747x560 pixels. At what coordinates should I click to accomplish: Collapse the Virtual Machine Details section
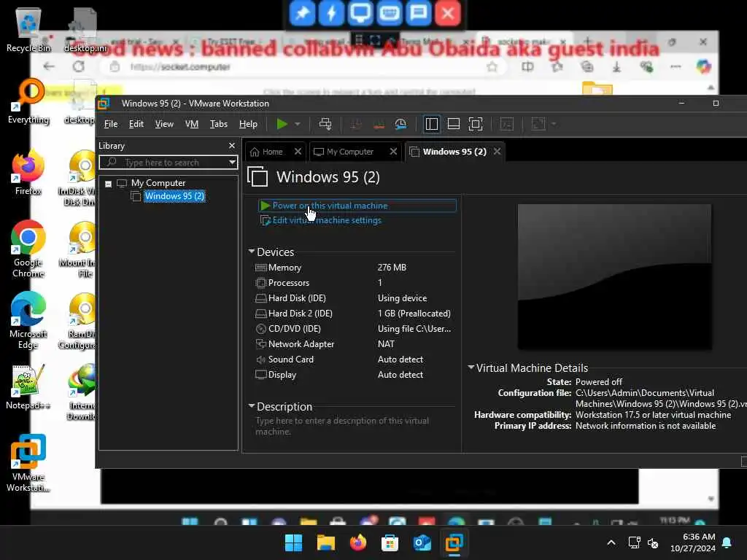(x=471, y=367)
